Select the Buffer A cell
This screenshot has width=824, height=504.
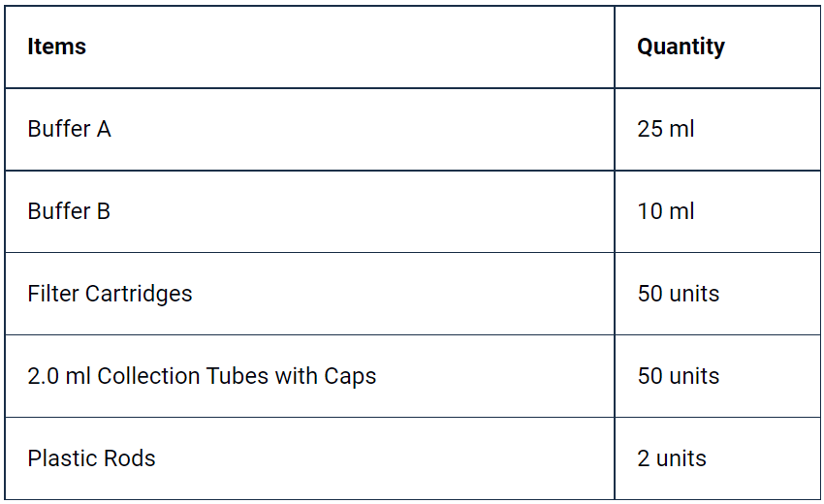[309, 129]
